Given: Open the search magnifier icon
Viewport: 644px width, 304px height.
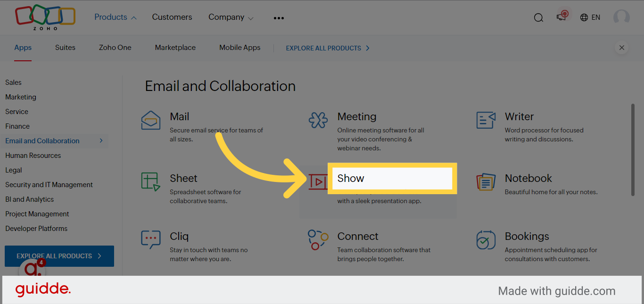Looking at the screenshot, I should 538,17.
